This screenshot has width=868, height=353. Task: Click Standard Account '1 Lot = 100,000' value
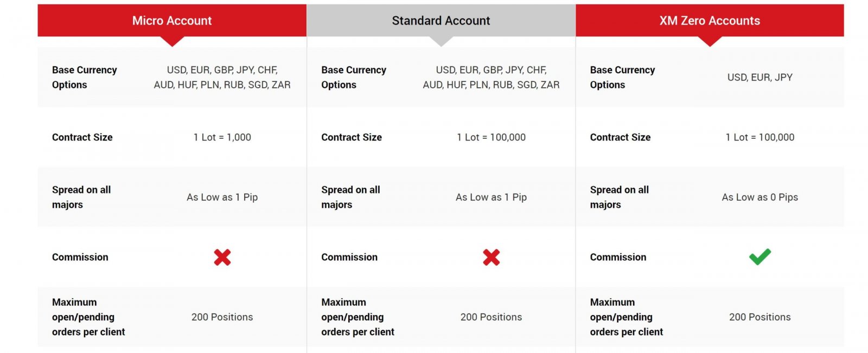pyautogui.click(x=492, y=138)
